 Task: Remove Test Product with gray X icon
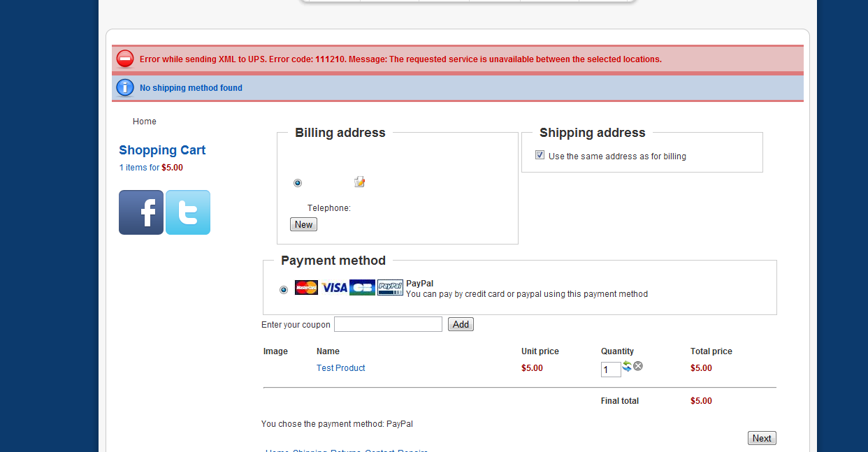pyautogui.click(x=638, y=366)
